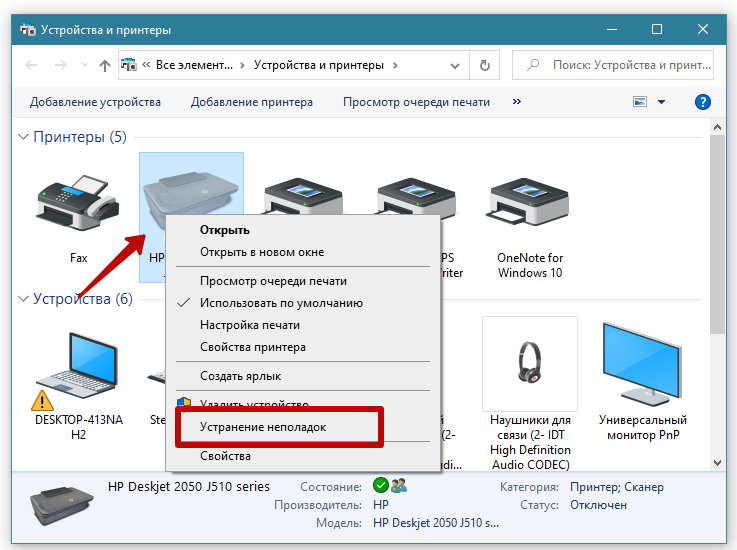Image resolution: width=737 pixels, height=550 pixels.
Task: Click the window title bar devices icon
Action: pos(28,30)
